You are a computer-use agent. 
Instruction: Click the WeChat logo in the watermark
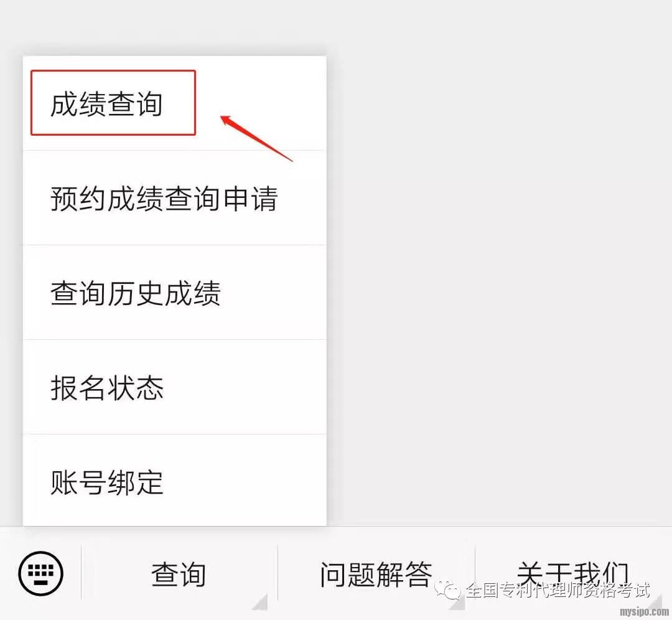pos(447,590)
